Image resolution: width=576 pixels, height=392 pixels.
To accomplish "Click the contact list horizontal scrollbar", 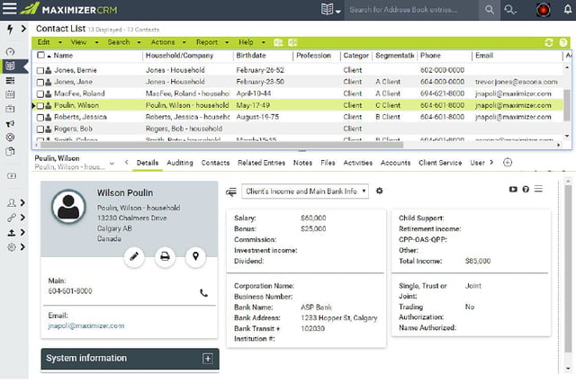I will pyautogui.click(x=221, y=146).
